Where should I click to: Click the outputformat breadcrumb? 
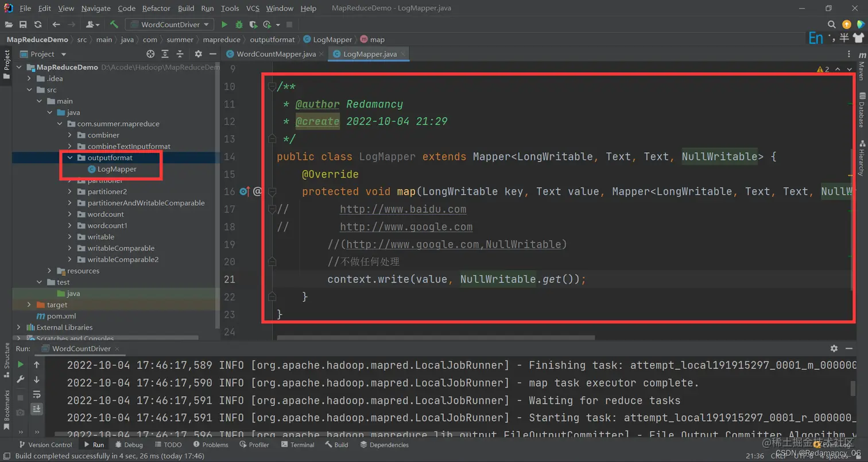click(272, 40)
